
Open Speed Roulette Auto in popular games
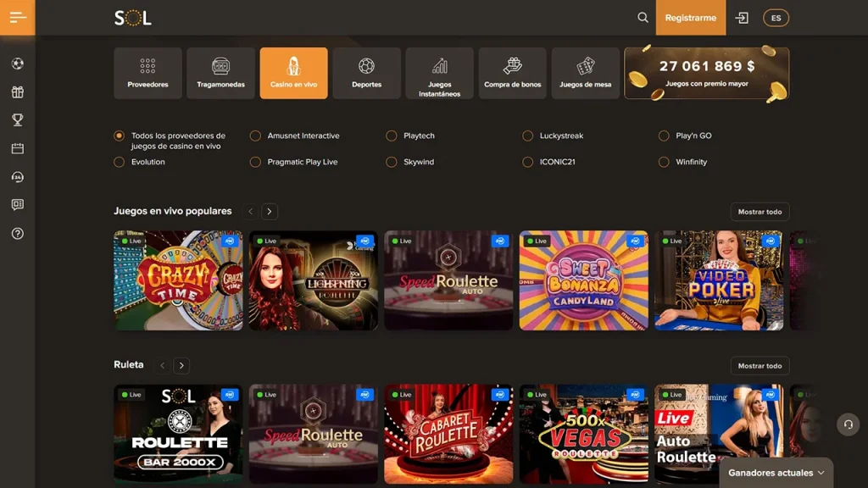[x=448, y=280]
